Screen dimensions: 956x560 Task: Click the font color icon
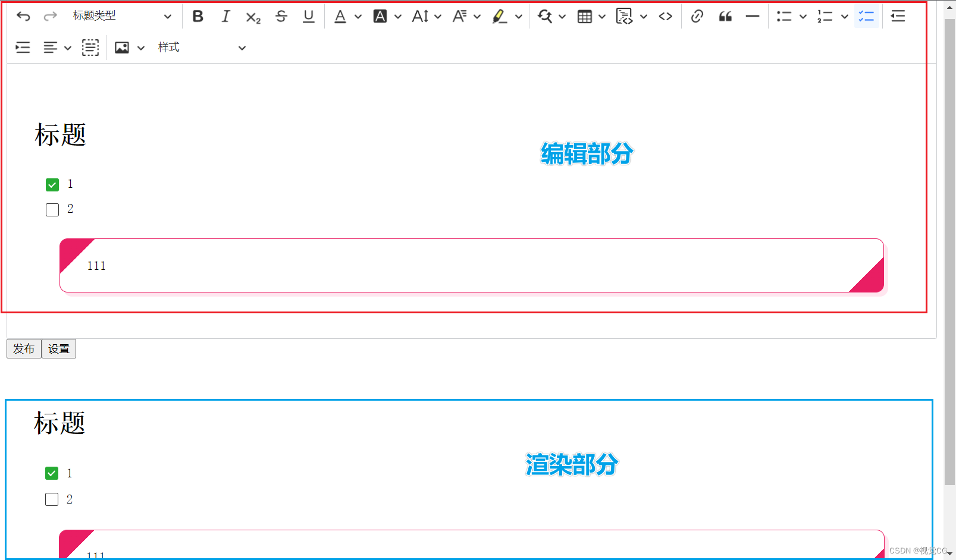340,16
